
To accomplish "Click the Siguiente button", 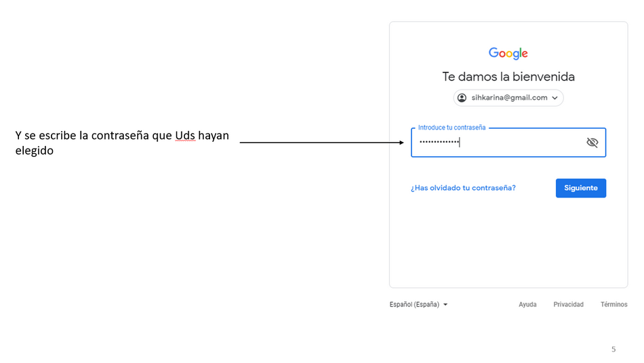I will coord(580,188).
